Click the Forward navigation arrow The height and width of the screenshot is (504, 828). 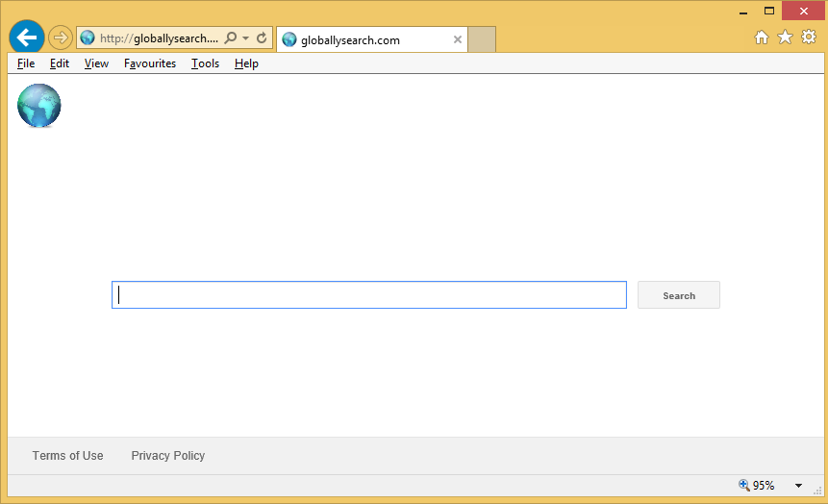pos(60,38)
